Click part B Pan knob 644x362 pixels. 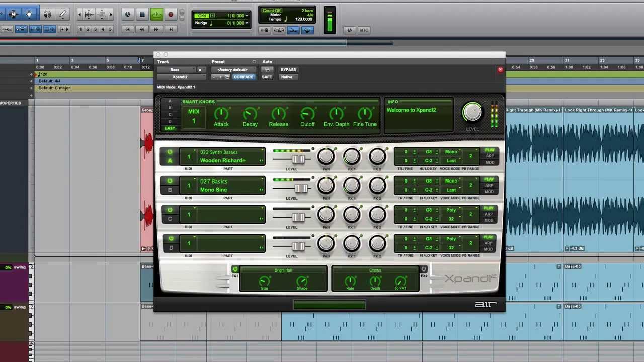(326, 186)
